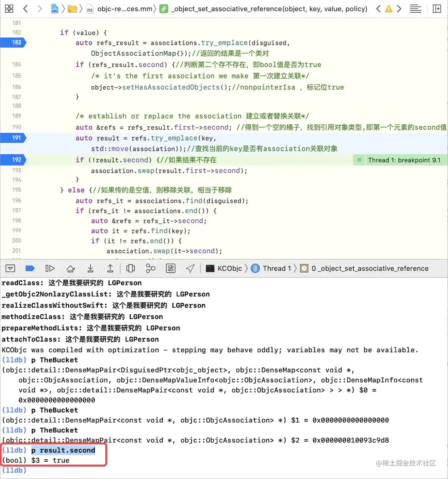Toggle breakpoint on line 183
Screen dimensions: 448x479
click(x=13, y=43)
